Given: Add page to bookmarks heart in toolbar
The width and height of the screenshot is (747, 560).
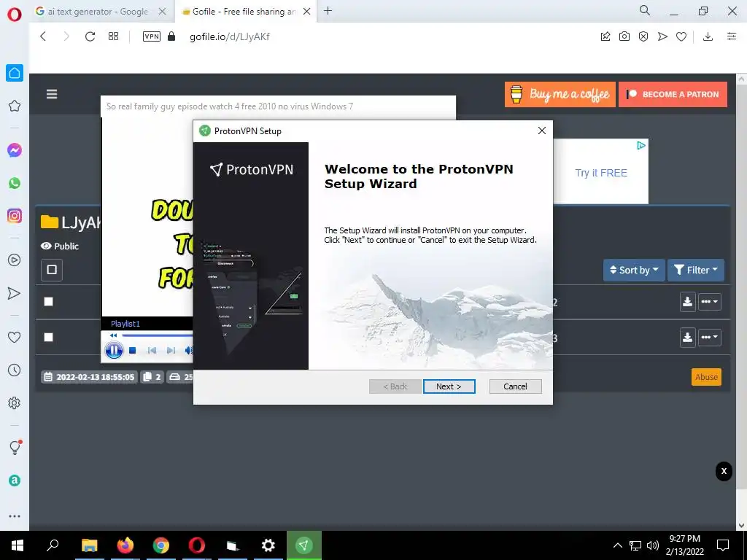Looking at the screenshot, I should 681,36.
